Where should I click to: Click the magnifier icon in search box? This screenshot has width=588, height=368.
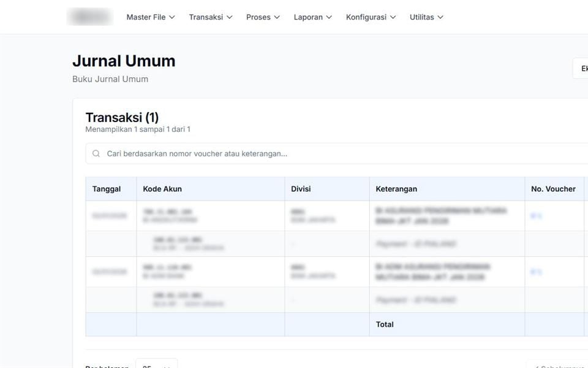96,153
